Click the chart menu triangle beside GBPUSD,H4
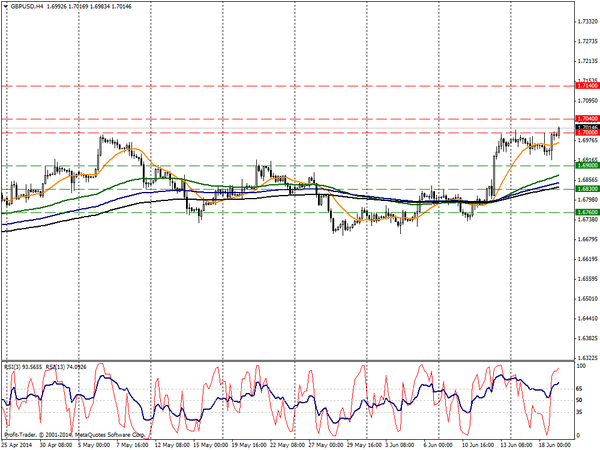This screenshot has height=450, width=600. click(x=4, y=6)
